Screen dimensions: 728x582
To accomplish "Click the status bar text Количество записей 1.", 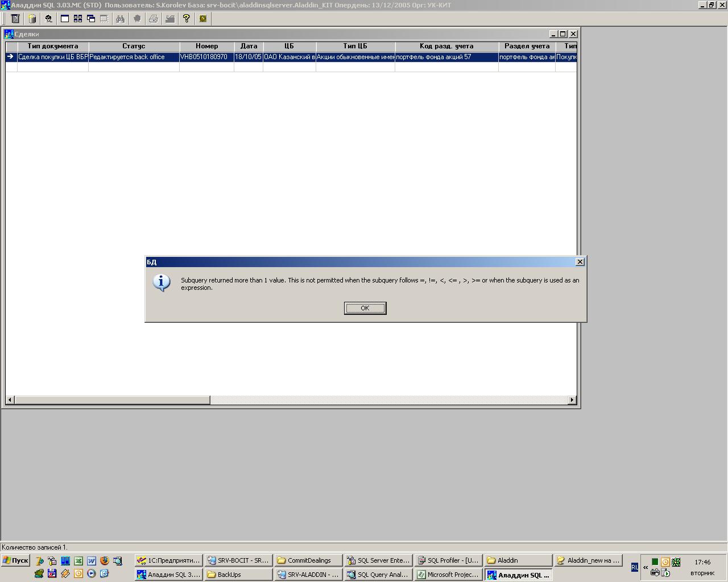I will coord(34,547).
